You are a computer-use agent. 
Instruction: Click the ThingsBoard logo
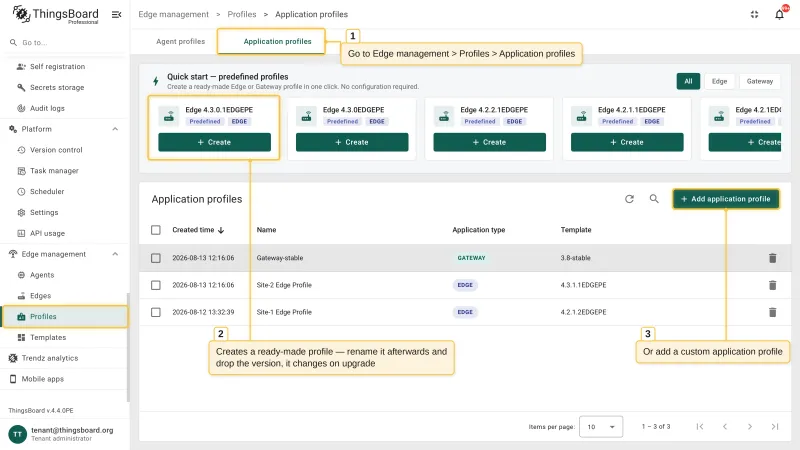(x=56, y=14)
